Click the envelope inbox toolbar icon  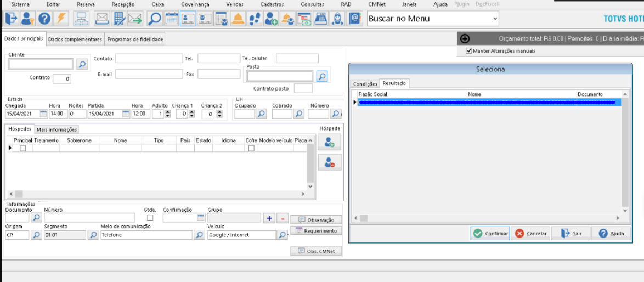pos(101,19)
